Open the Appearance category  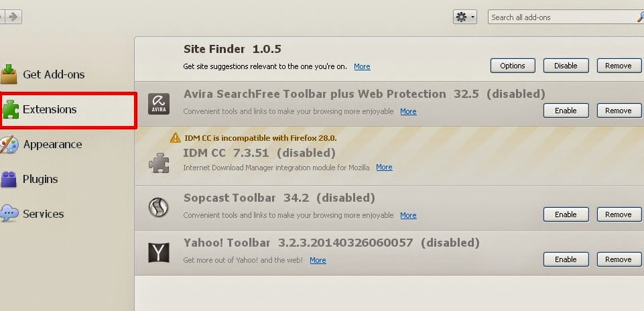click(52, 144)
